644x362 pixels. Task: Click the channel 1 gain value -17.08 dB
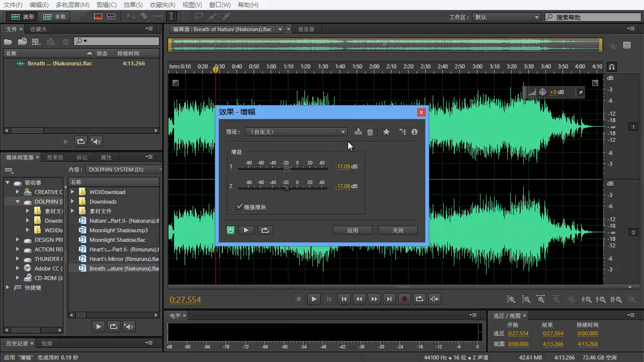pyautogui.click(x=342, y=166)
